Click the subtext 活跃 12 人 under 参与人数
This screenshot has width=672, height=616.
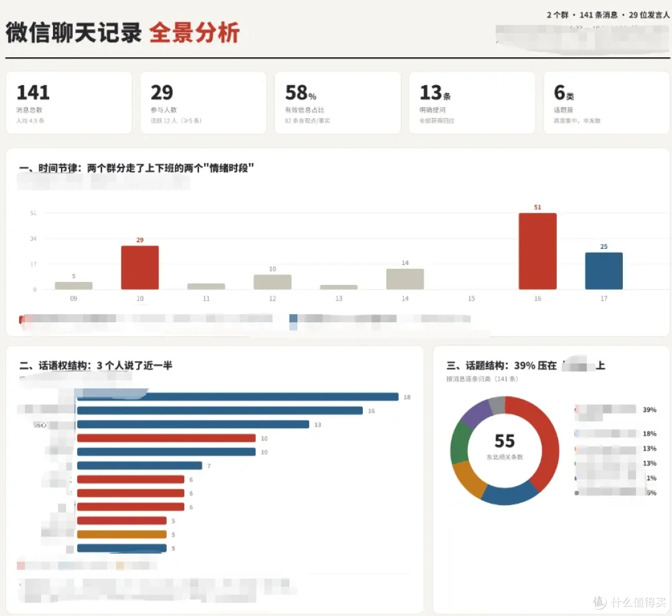(x=175, y=121)
